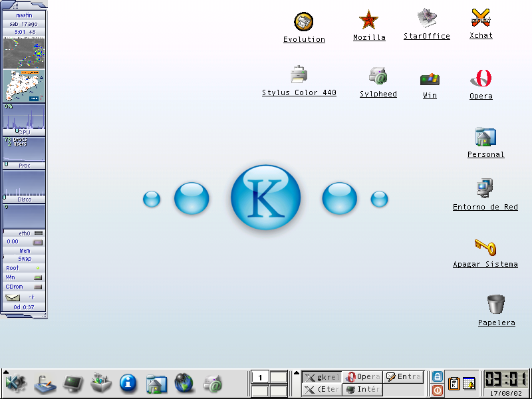Viewport: 532px width, 399px height.
Task: Click the 03:01 panel clock
Action: [x=505, y=379]
